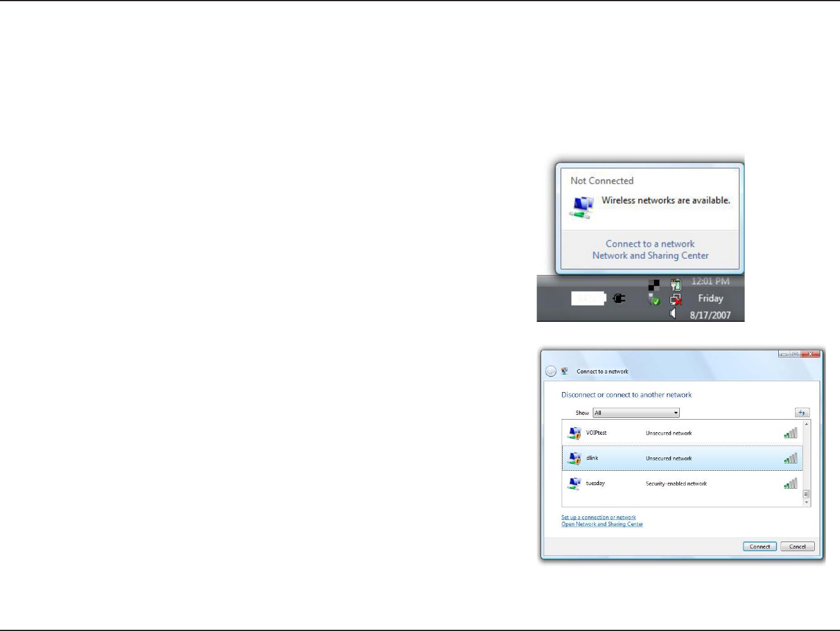Click the VOIPtest signal strength bars

click(x=791, y=433)
